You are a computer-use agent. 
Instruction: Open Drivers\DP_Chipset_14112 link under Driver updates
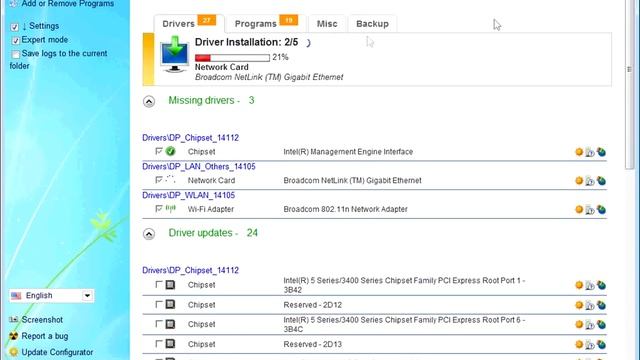190,270
